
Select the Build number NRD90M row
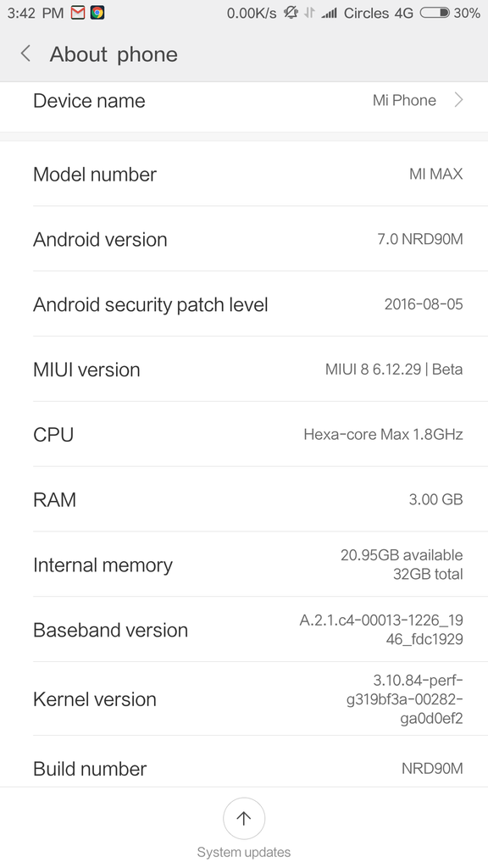click(244, 768)
